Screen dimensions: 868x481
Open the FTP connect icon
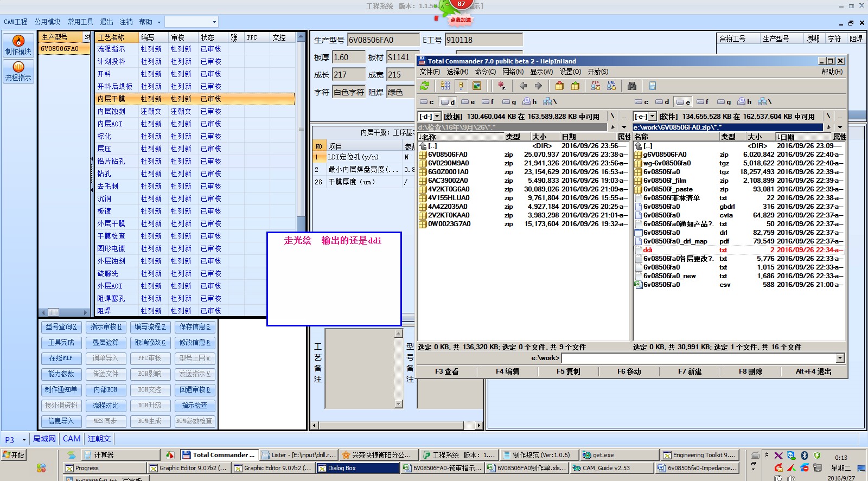[596, 86]
